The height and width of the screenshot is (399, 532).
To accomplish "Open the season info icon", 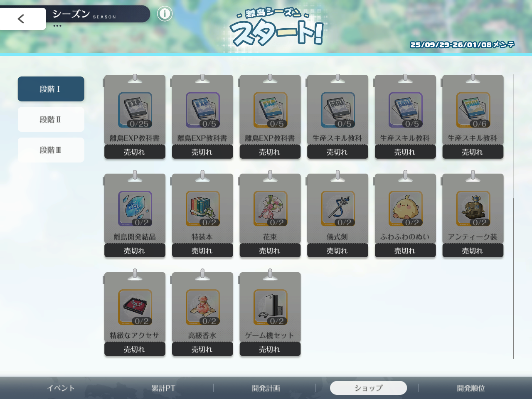I will [x=165, y=14].
